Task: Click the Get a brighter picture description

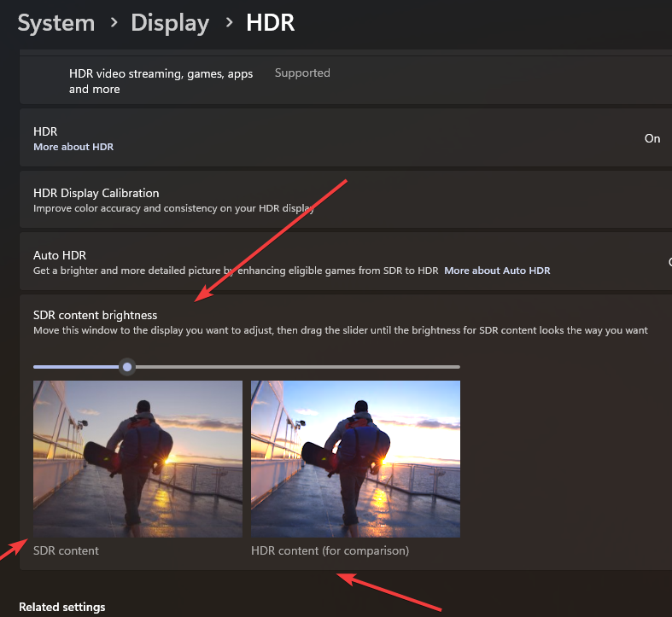Action: tap(236, 271)
